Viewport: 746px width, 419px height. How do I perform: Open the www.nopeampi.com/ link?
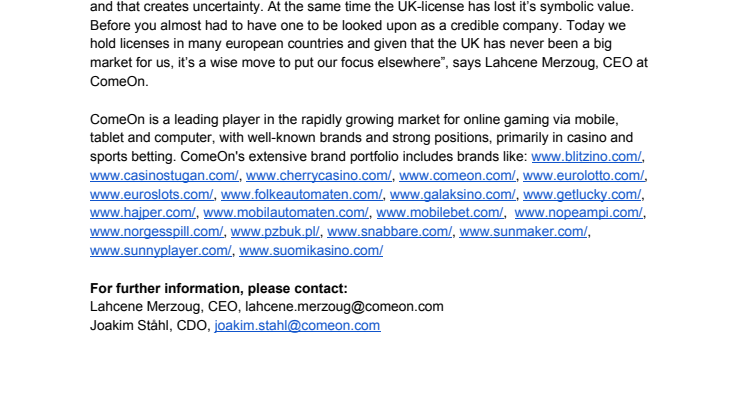coord(579,213)
